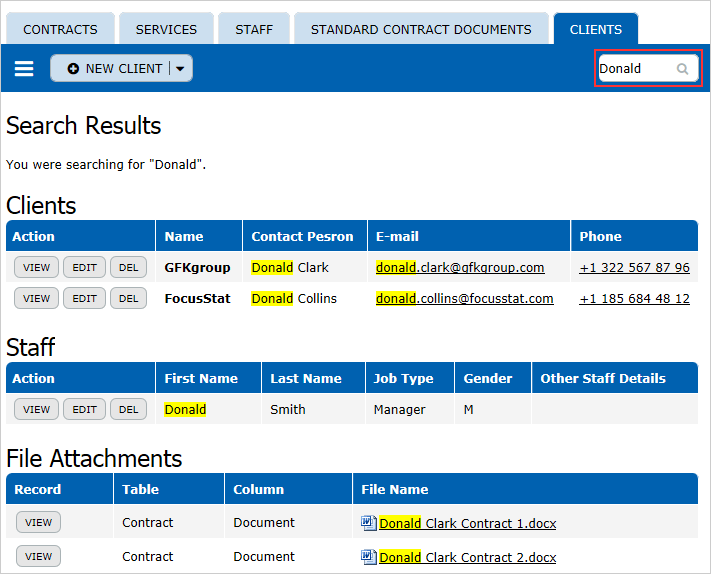View the FocusStat client record

36,298
